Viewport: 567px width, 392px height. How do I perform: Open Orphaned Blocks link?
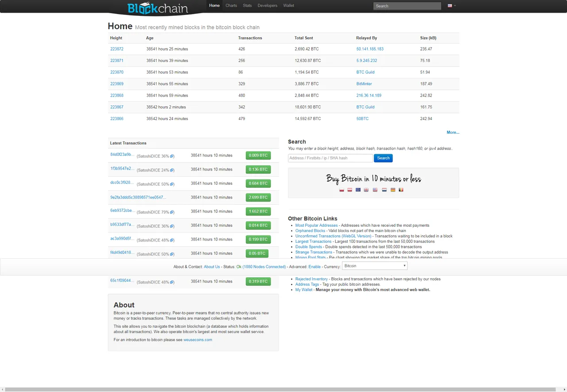[311, 231]
